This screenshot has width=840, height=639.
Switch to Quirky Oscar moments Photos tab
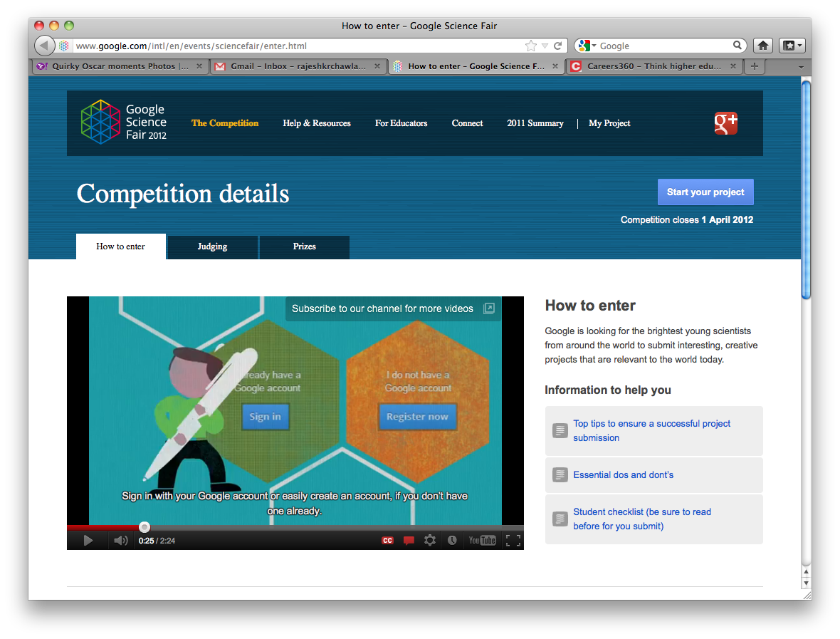120,66
